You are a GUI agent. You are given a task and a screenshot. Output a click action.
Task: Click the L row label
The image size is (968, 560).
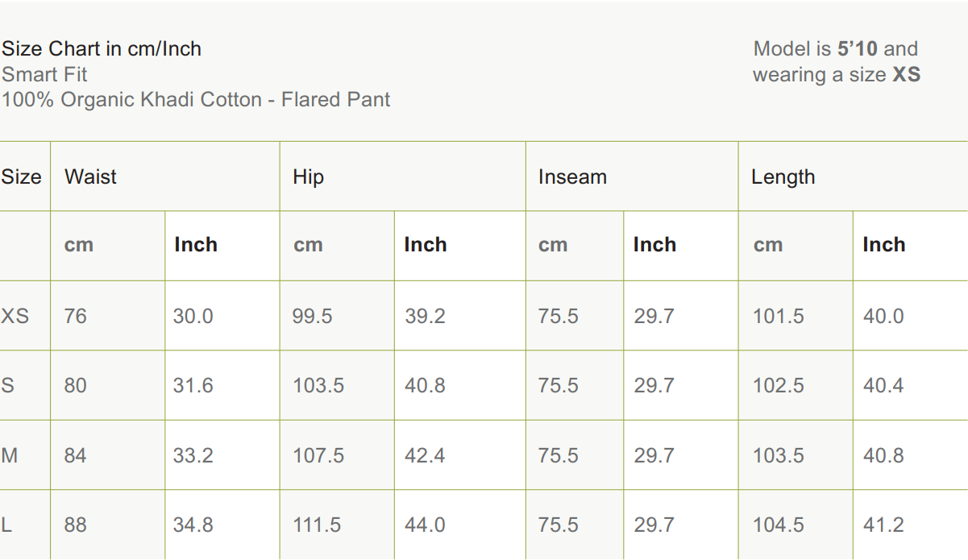(x=7, y=525)
